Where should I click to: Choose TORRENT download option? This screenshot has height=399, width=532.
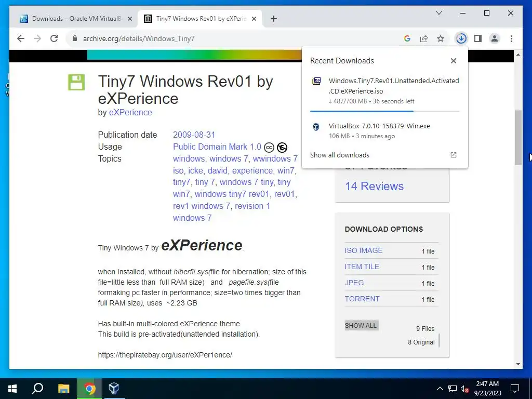362,299
